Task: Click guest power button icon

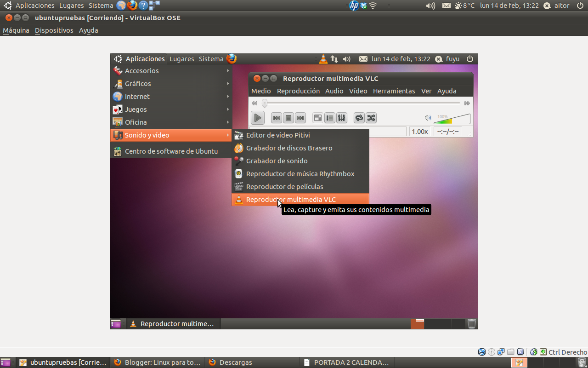Action: (469, 59)
